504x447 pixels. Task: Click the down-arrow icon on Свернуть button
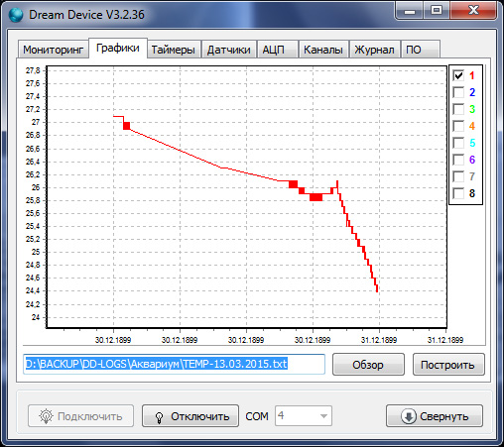(x=409, y=416)
